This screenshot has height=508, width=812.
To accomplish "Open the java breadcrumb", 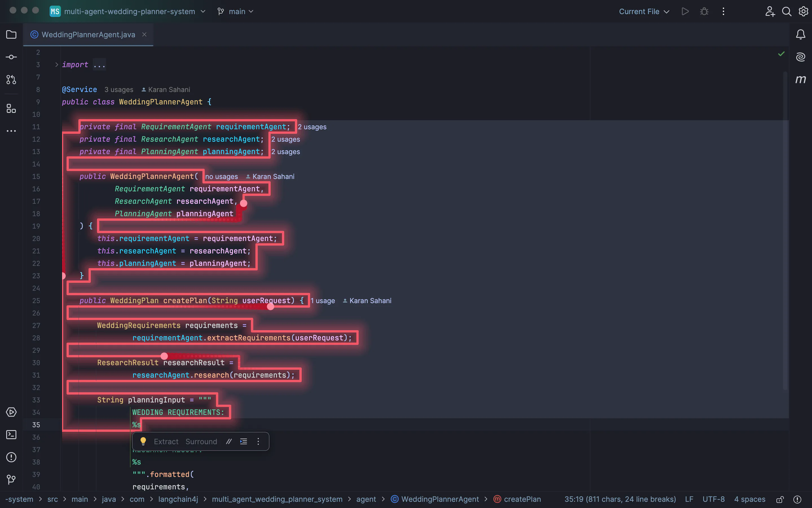I will 109,499.
